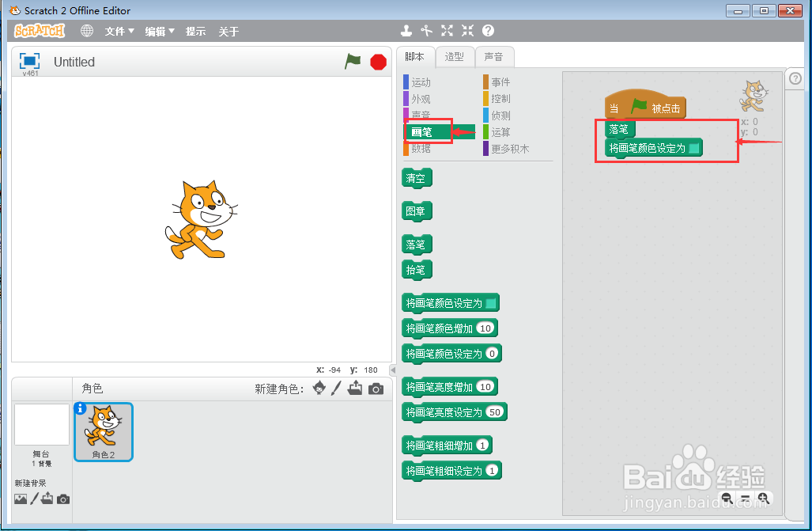Edit the Untitled project name field
812x531 pixels.
[x=74, y=63]
